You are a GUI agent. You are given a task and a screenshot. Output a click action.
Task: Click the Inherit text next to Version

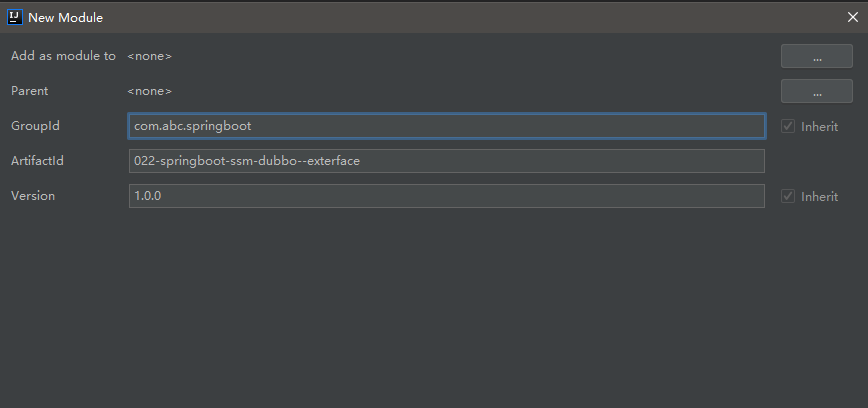click(819, 197)
